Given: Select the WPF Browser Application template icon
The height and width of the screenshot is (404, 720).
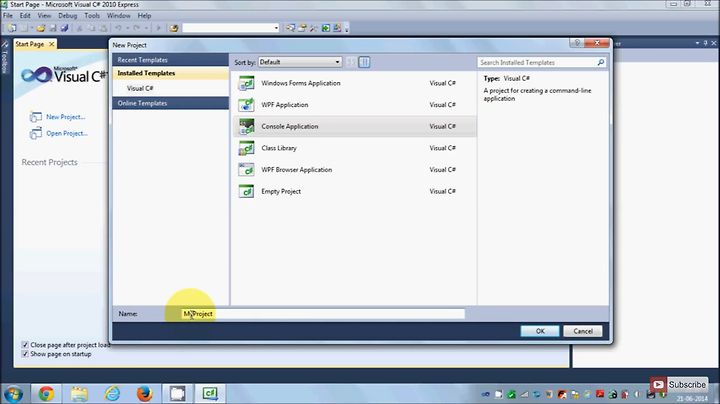Looking at the screenshot, I should [247, 169].
